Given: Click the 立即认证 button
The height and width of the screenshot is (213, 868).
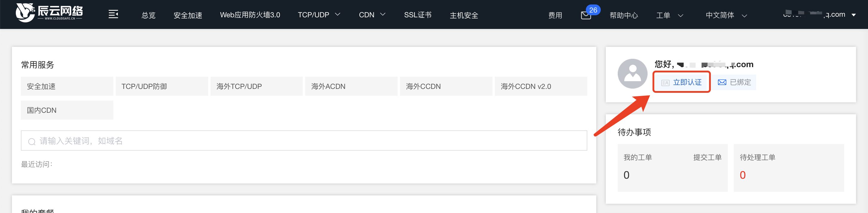Looking at the screenshot, I should (x=681, y=82).
